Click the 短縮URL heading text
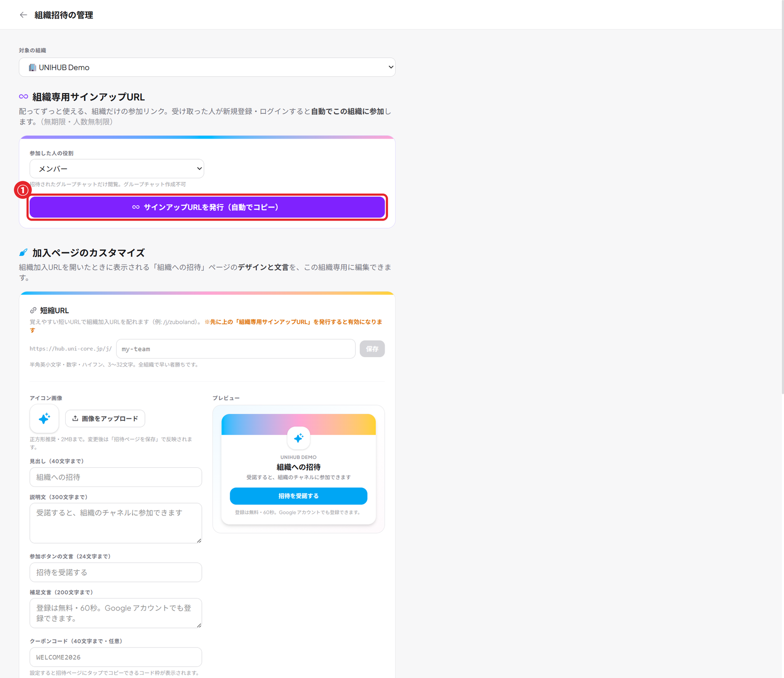Screen dimensions: 784x678 click(54, 310)
